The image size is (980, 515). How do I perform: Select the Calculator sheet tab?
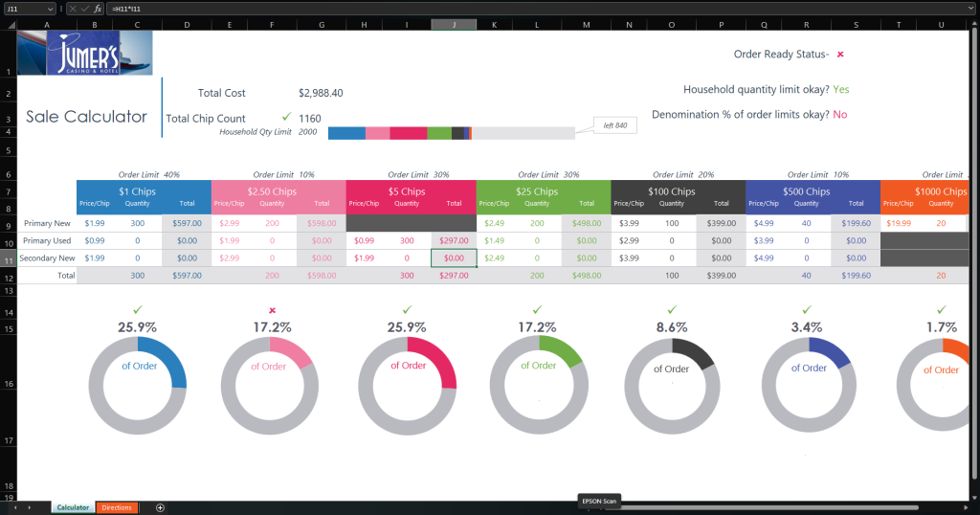[x=73, y=507]
